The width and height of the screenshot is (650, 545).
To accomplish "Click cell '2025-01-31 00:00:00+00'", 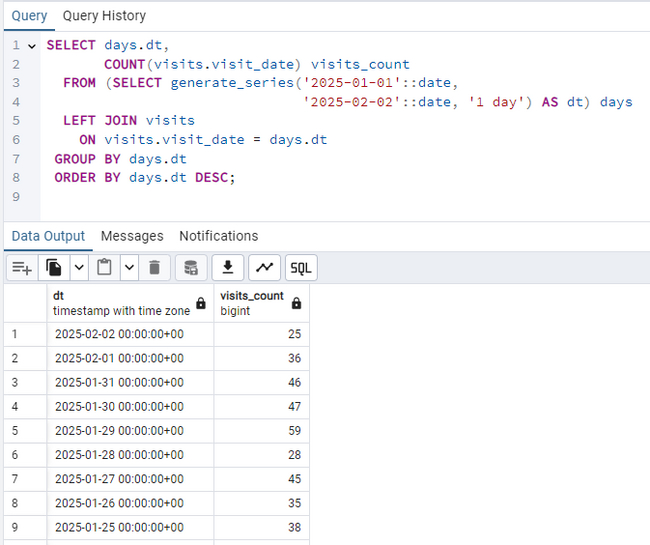I will 130,383.
